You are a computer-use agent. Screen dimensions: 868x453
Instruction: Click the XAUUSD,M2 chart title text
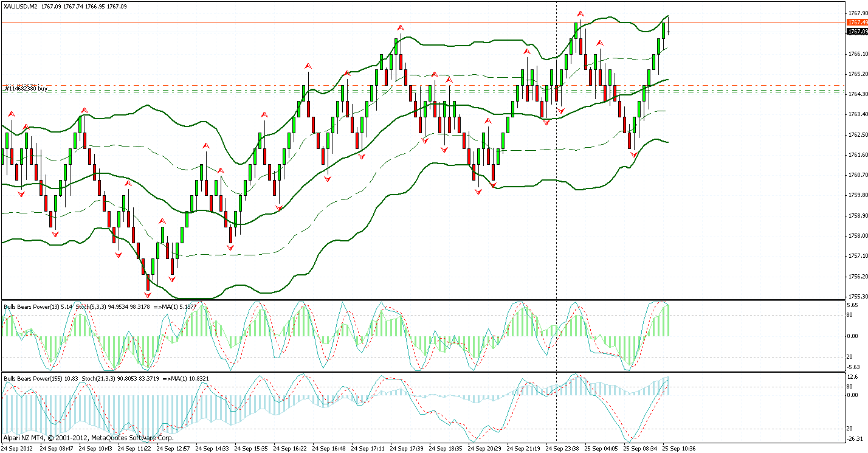pos(20,6)
